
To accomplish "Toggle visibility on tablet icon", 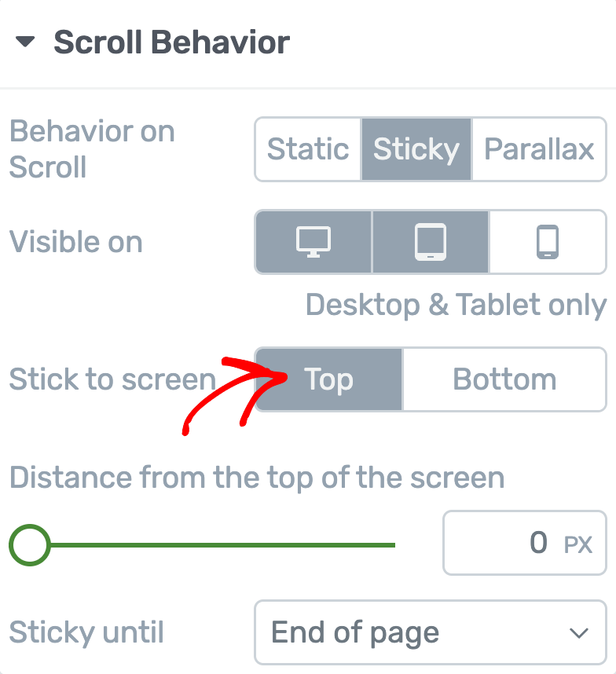I will 431,242.
